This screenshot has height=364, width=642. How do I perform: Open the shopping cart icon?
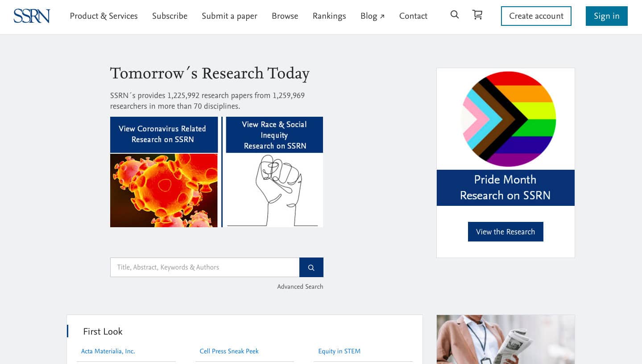coord(477,15)
